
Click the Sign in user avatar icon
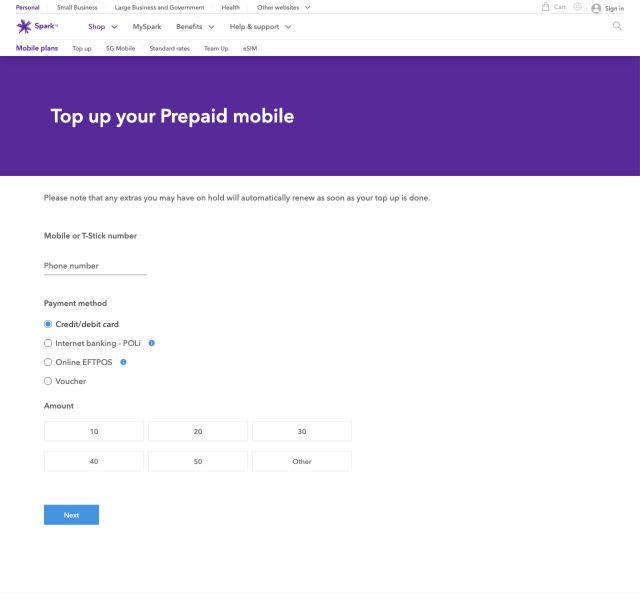tap(596, 8)
